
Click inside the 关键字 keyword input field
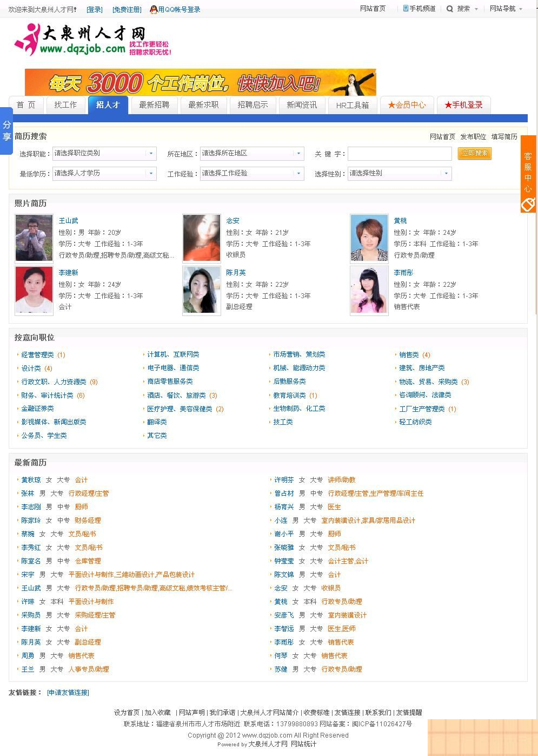pos(399,154)
